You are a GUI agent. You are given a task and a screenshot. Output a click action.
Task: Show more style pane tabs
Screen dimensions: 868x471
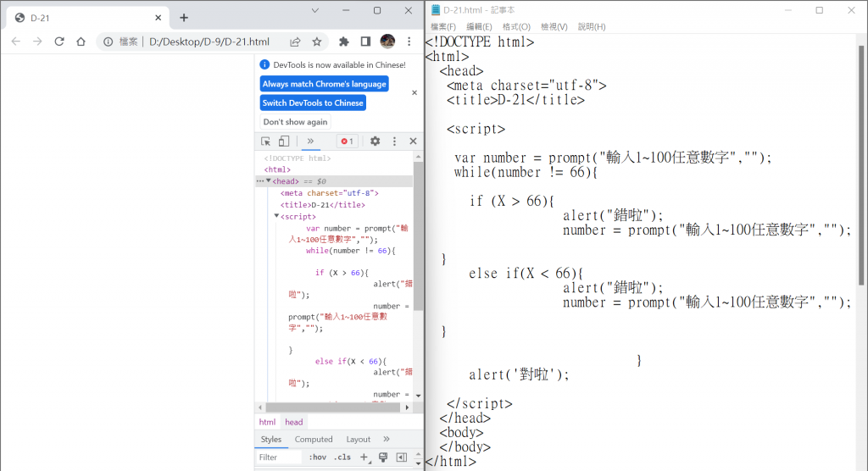click(387, 440)
